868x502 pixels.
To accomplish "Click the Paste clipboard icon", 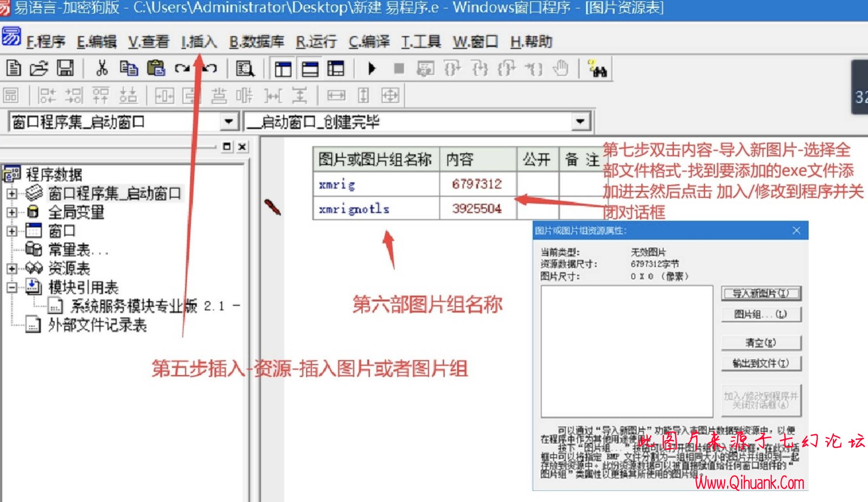I will tap(156, 68).
